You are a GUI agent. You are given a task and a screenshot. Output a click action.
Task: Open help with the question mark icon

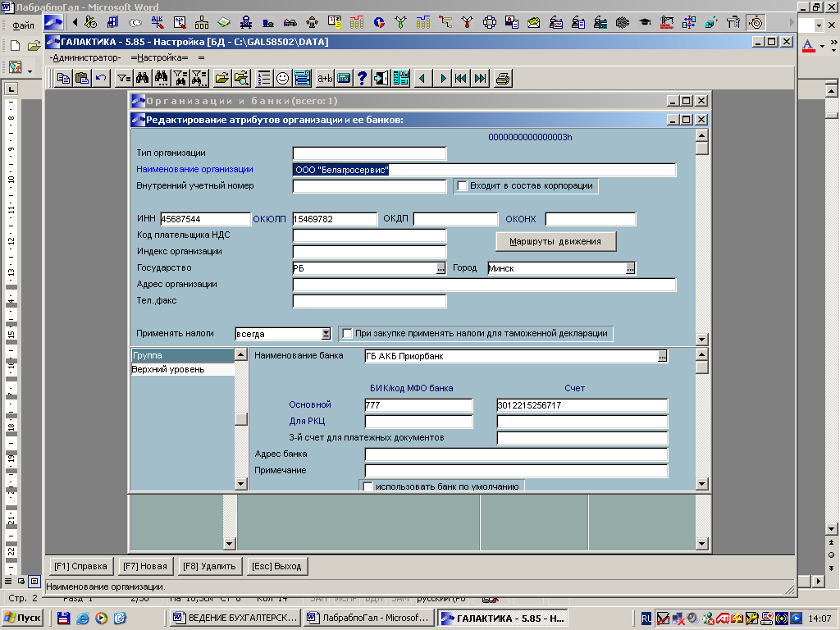(362, 78)
